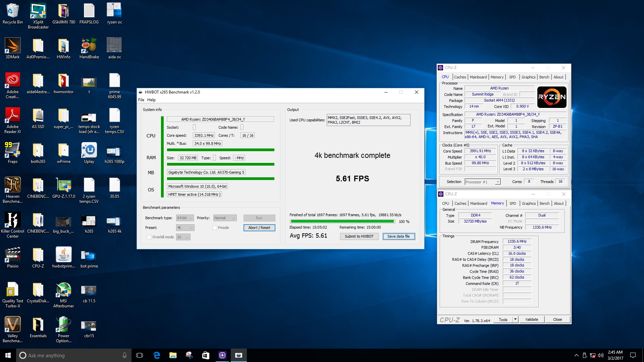Open File Explorer from the taskbar
The width and height of the screenshot is (644, 362).
(x=173, y=355)
